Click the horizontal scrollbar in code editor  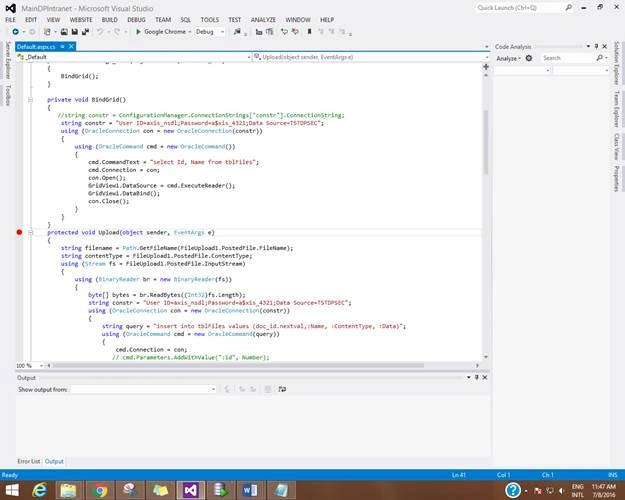(238, 365)
